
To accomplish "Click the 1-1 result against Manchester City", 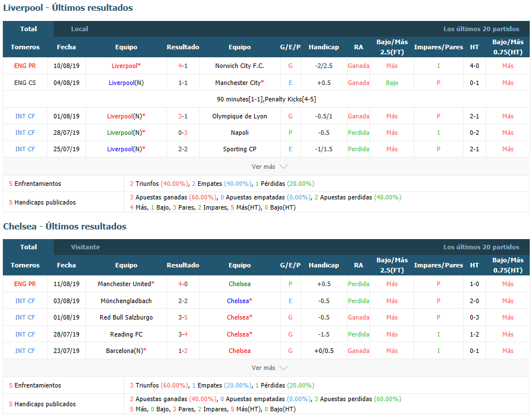I will coord(183,83).
